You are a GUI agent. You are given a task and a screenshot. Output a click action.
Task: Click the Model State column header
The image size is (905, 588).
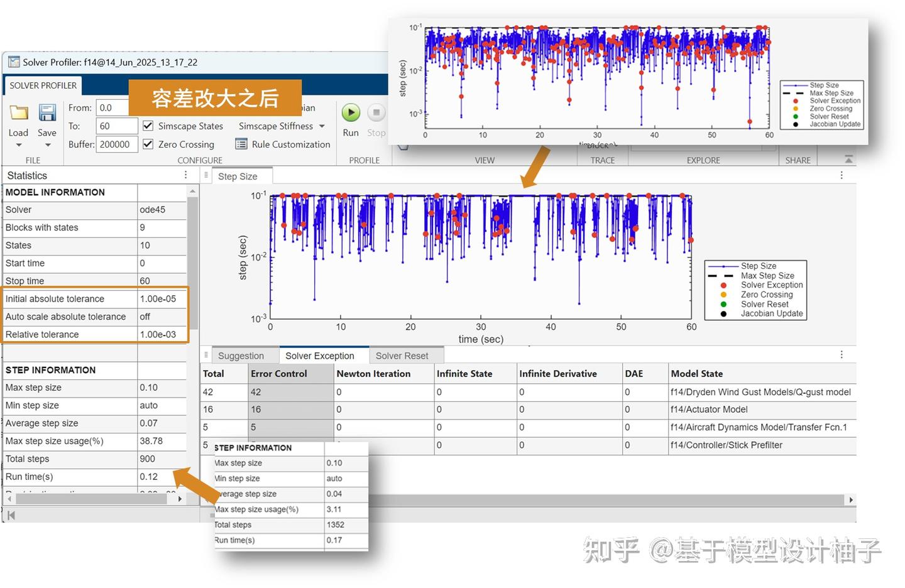[x=762, y=373]
